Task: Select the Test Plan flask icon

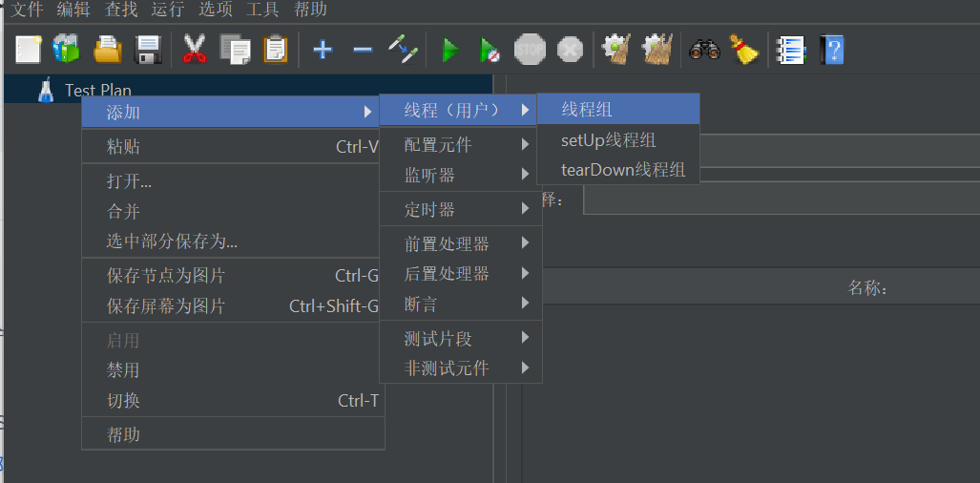Action: point(46,90)
